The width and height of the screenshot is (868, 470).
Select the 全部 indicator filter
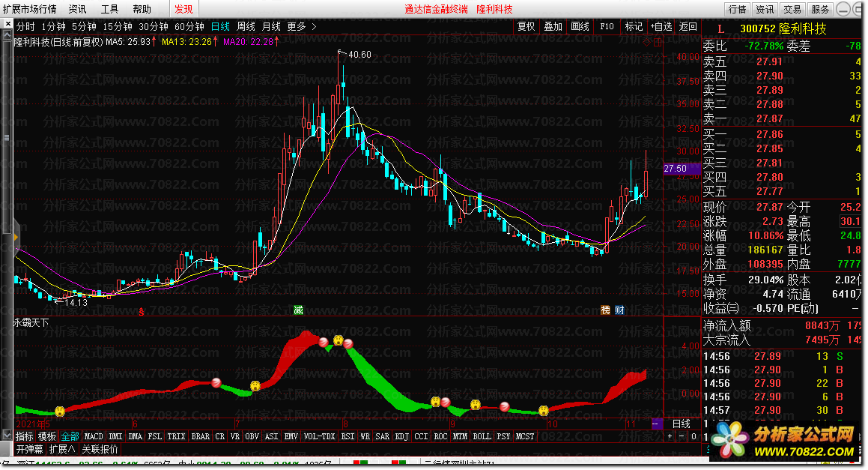(70, 436)
